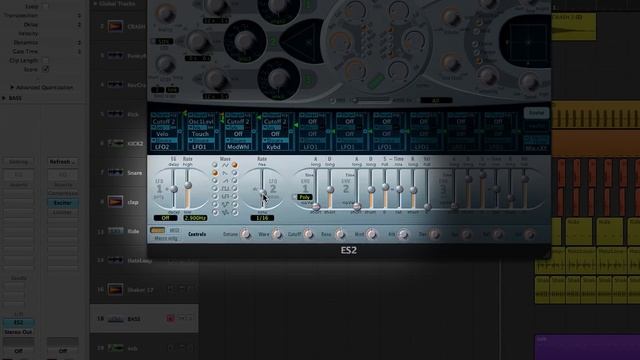The height and width of the screenshot is (360, 640).
Task: Select the purple region in arrange area
Action: point(587,347)
